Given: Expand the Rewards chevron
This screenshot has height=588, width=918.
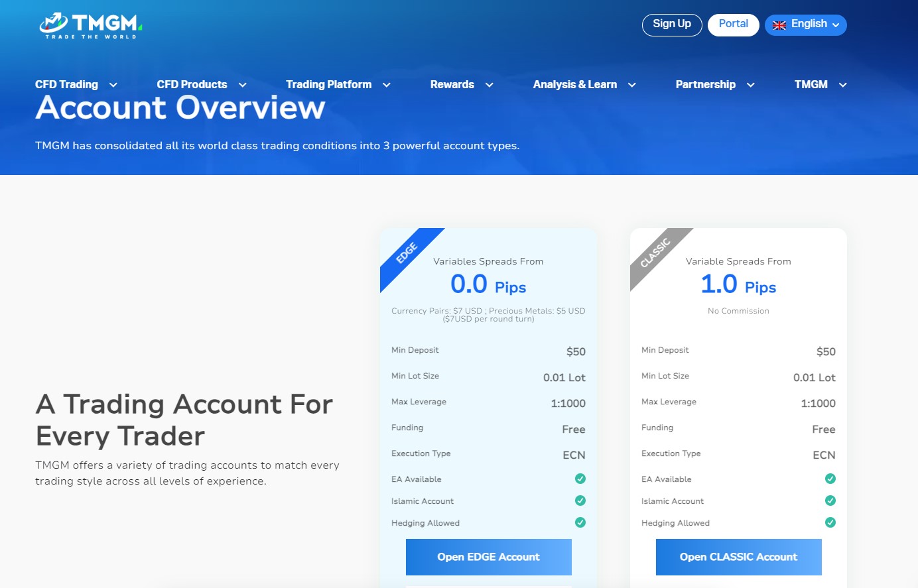Looking at the screenshot, I should (490, 85).
